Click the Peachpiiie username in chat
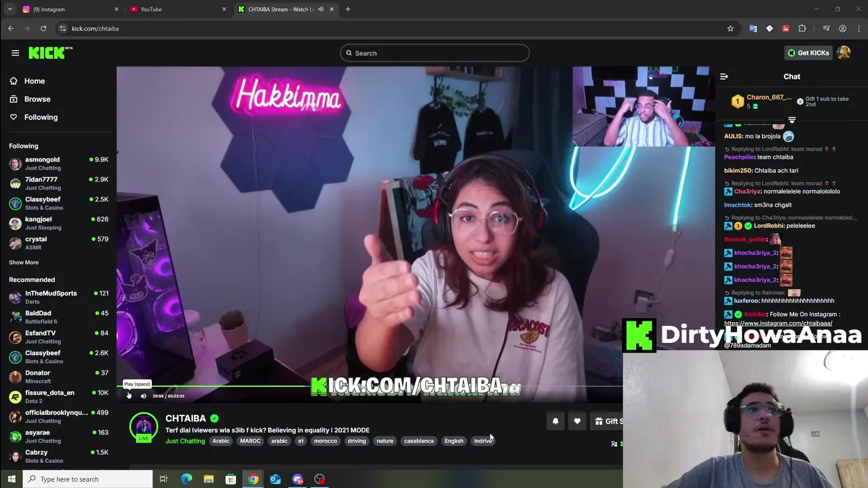The height and width of the screenshot is (488, 868). (x=739, y=157)
